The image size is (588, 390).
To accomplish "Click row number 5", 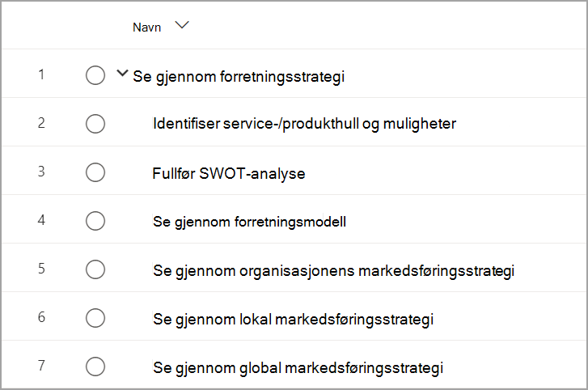I will (x=41, y=269).
